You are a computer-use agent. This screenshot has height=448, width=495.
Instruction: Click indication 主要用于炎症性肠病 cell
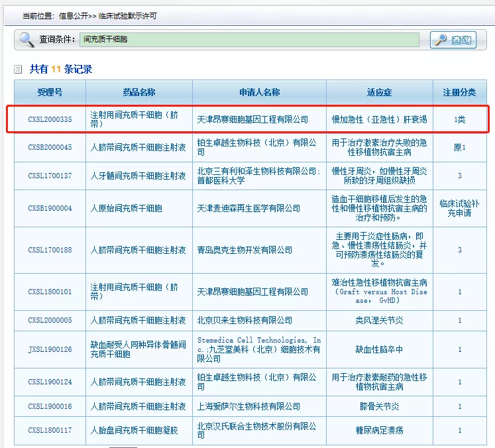coord(380,250)
